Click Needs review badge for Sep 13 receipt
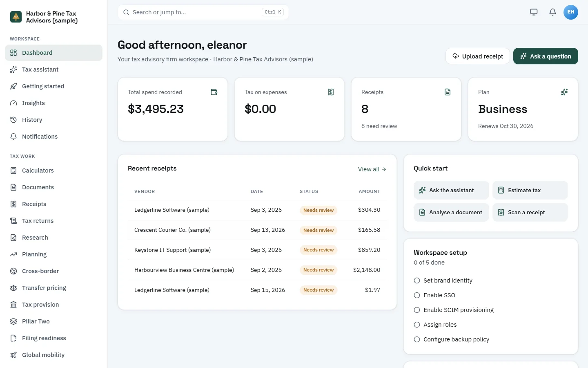The image size is (588, 368). coord(318,230)
